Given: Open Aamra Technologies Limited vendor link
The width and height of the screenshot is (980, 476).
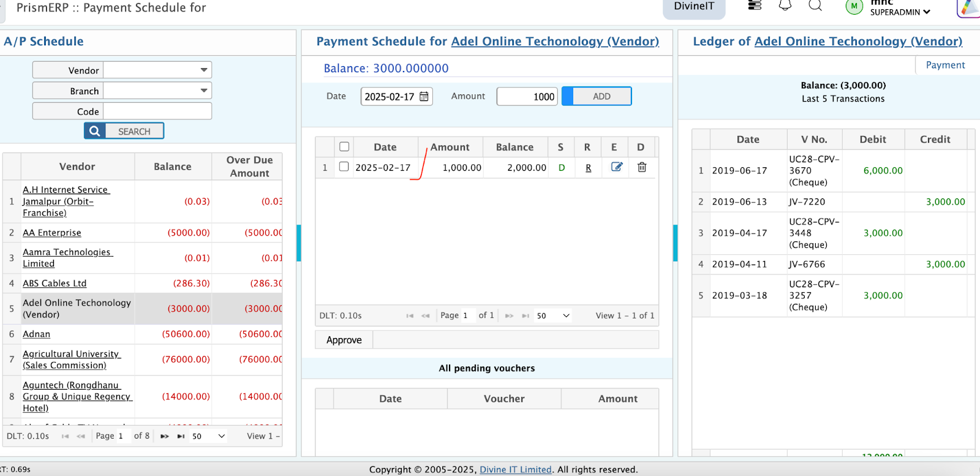Looking at the screenshot, I should point(68,258).
